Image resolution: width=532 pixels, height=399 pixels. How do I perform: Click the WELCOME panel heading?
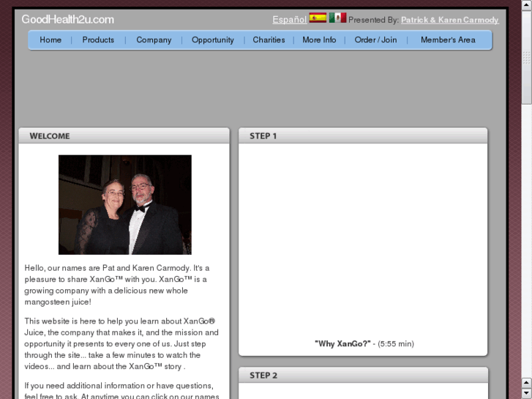tap(50, 136)
